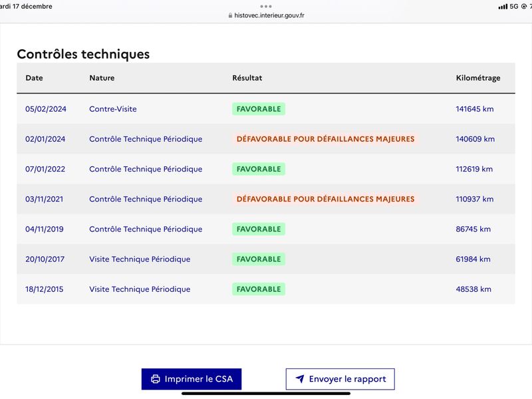Screen dimensions: 532x399
Task: Tap the 5G network status label
Action: click(514, 7)
